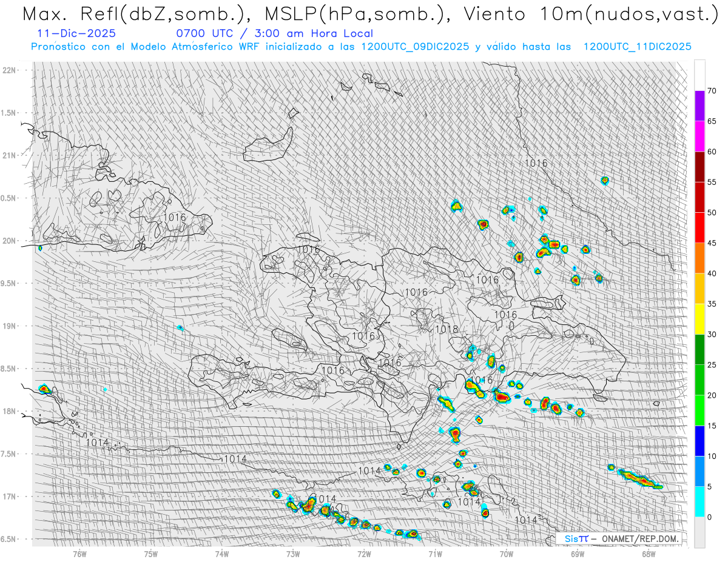This screenshot has height=562, width=728.
Task: Click colorbar tick label 65
Action: [712, 121]
